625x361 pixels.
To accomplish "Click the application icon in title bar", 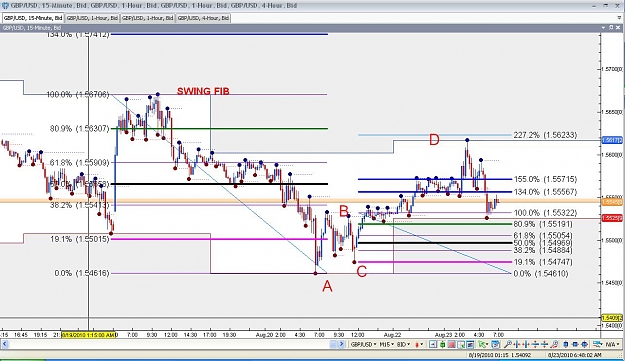I will click(x=5, y=6).
